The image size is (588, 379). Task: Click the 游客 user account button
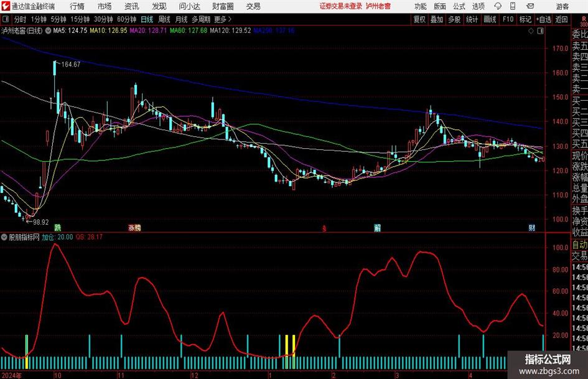(x=562, y=6)
